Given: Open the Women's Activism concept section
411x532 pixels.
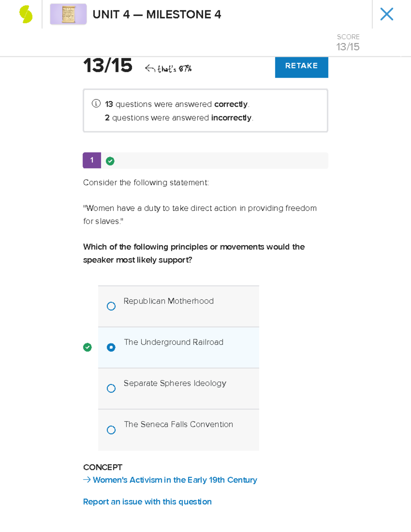Looking at the screenshot, I should click(174, 480).
